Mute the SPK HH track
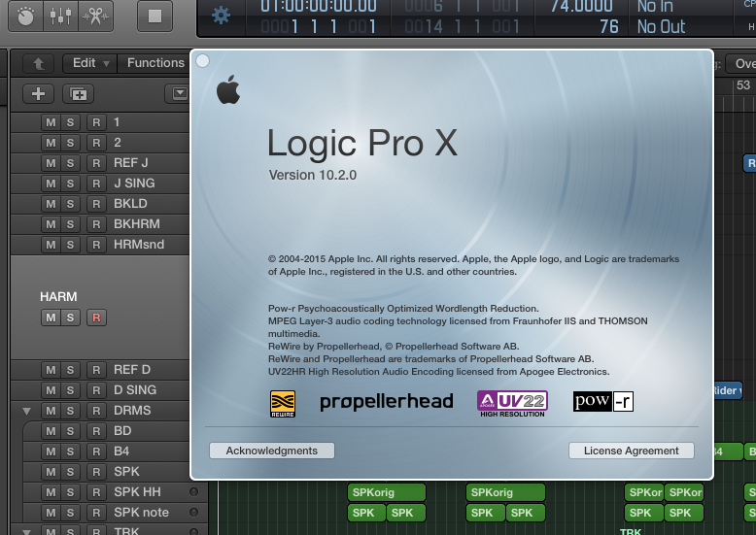Screen dimensions: 756x535 (51, 492)
